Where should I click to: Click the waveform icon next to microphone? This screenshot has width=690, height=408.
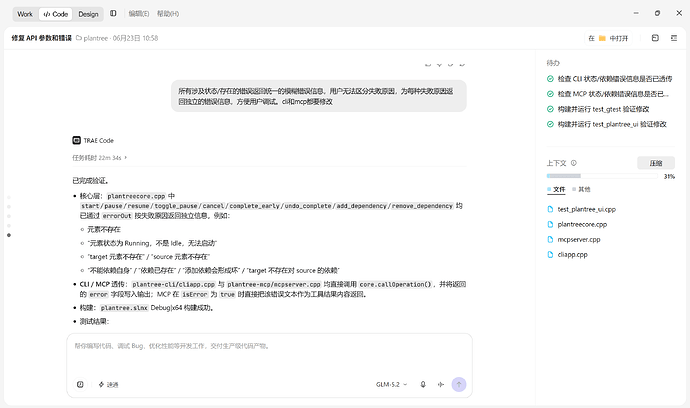point(440,384)
